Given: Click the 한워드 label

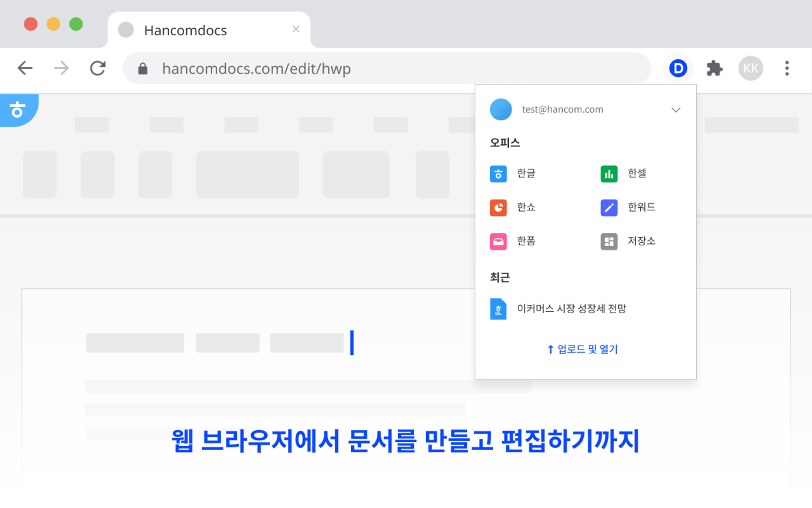Looking at the screenshot, I should (641, 207).
